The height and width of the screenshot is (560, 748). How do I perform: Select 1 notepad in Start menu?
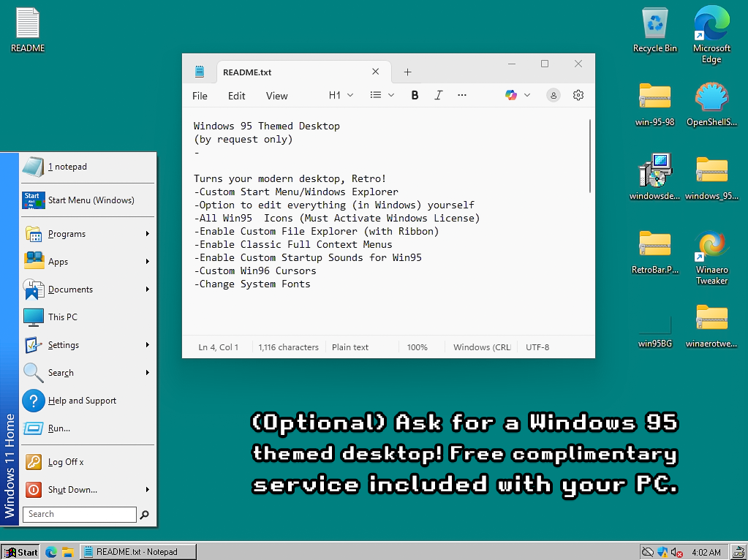point(88,167)
